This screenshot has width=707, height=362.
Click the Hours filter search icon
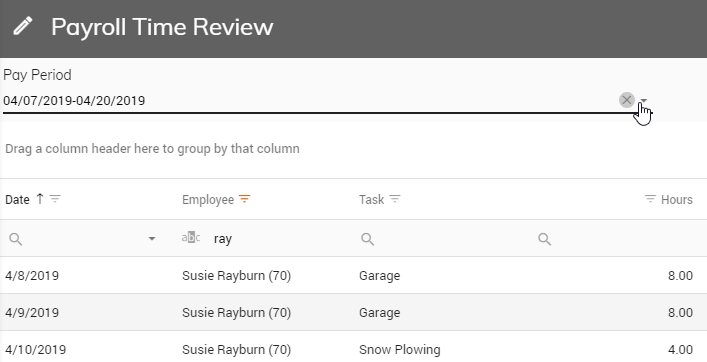click(x=545, y=239)
